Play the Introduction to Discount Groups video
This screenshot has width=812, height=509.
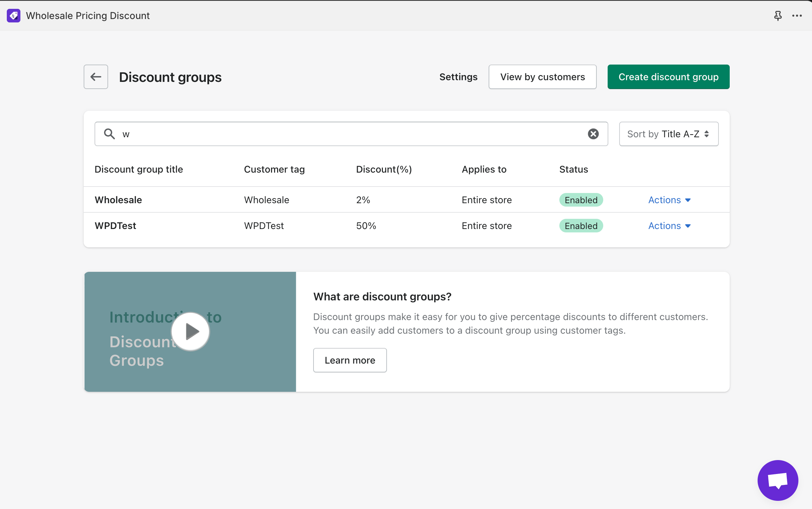pyautogui.click(x=190, y=331)
